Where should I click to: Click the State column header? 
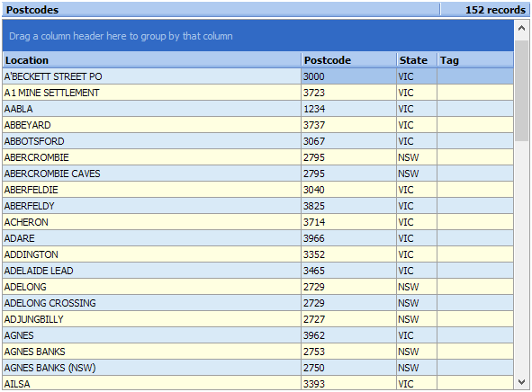[x=417, y=60]
